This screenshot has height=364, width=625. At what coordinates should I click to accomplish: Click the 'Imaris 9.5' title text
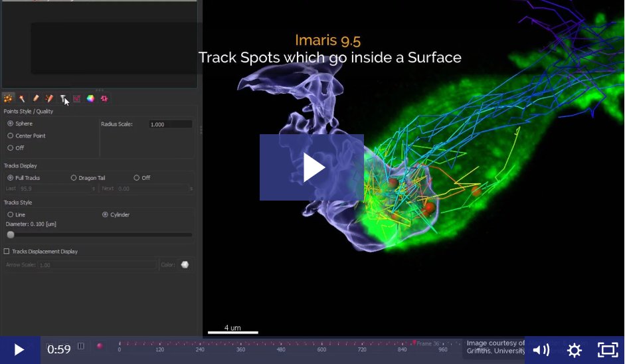(327, 41)
